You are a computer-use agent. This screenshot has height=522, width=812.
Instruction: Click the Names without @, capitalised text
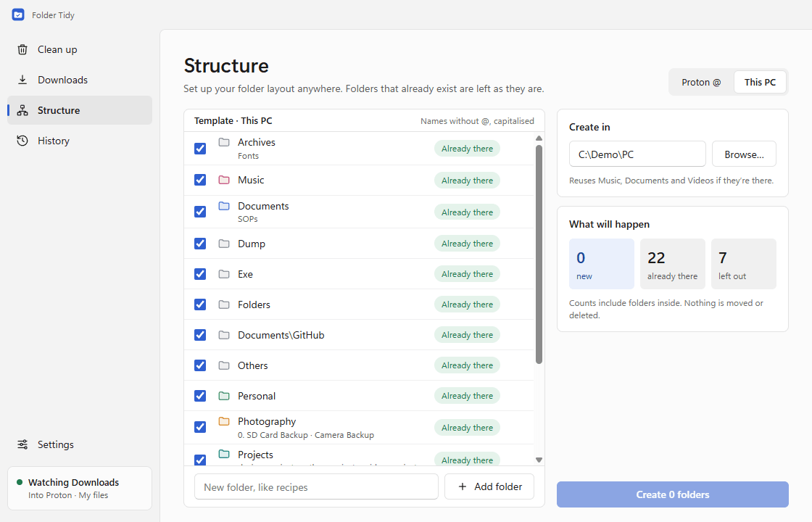(477, 120)
